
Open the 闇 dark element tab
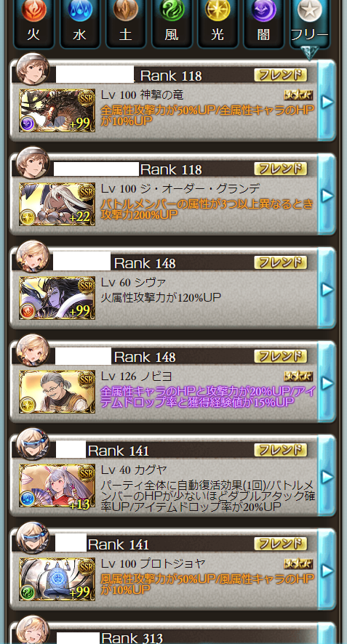pos(264,23)
